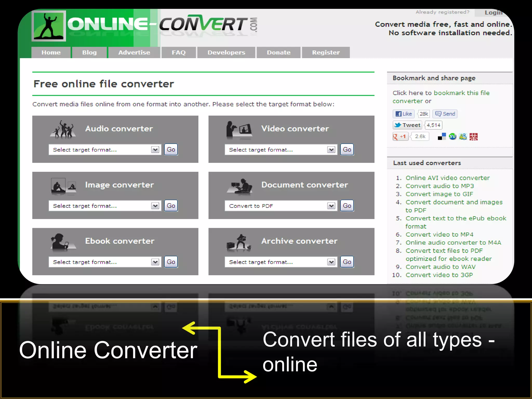Click the red grid share icon

tap(474, 136)
